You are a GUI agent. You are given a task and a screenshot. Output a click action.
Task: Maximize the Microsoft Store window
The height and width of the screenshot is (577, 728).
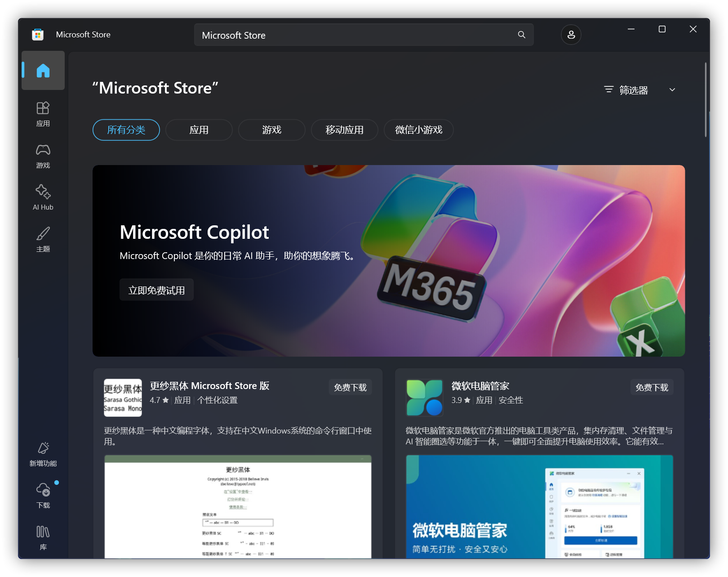[x=662, y=29]
